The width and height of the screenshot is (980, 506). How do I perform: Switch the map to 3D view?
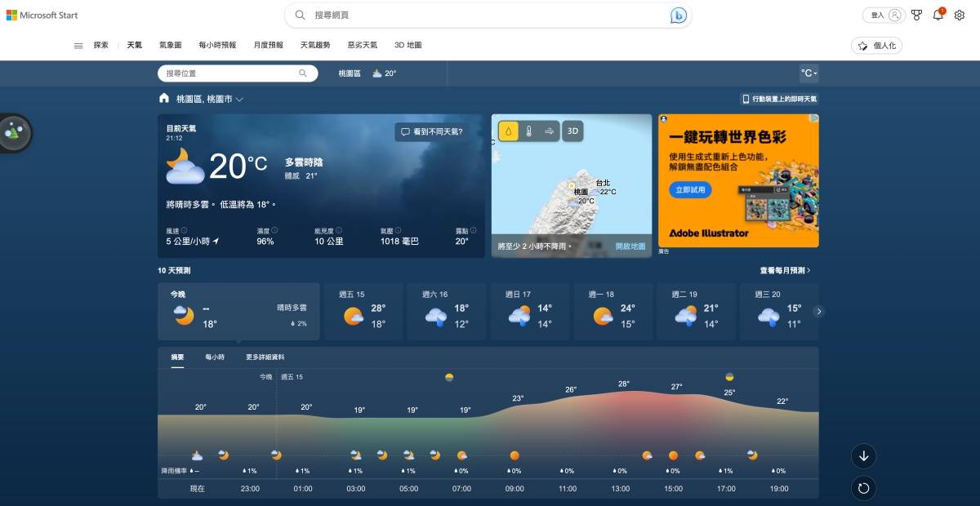[572, 131]
